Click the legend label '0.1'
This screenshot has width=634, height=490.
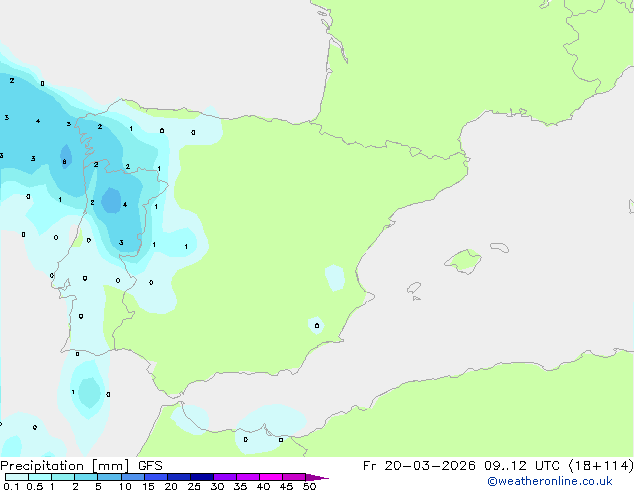click(11, 486)
